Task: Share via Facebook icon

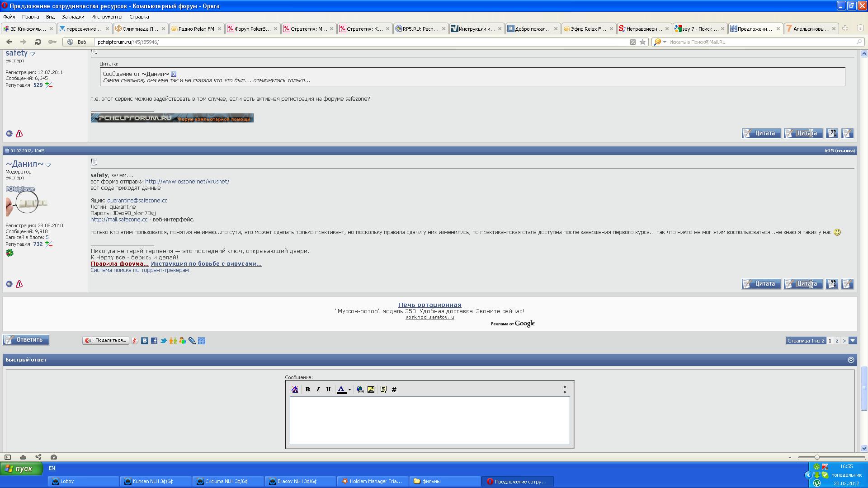Action: coord(154,341)
